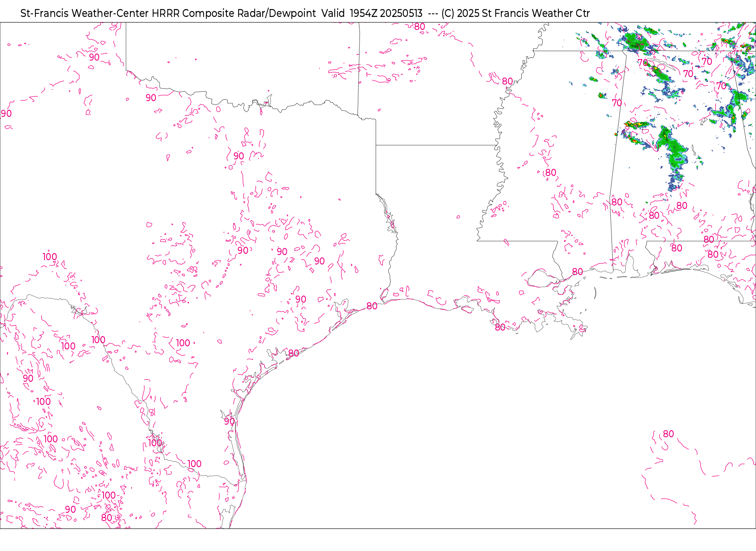Click the '90' contour label on lower Texas coast
Screen dimensions: 756x551
click(229, 422)
